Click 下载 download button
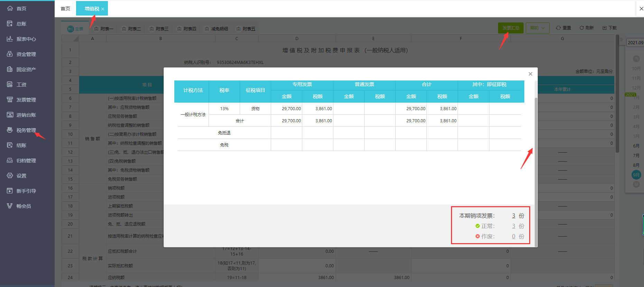Screen dimensions: 644x287 point(609,28)
